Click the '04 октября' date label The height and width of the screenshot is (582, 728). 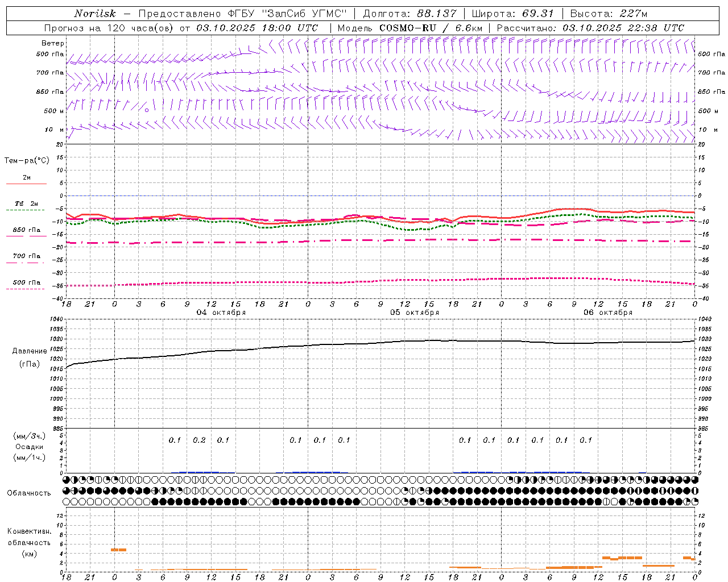pos(221,313)
